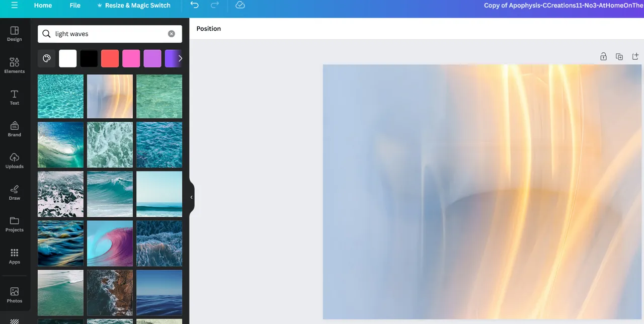
Task: Click the search magnifier icon
Action: [x=46, y=34]
